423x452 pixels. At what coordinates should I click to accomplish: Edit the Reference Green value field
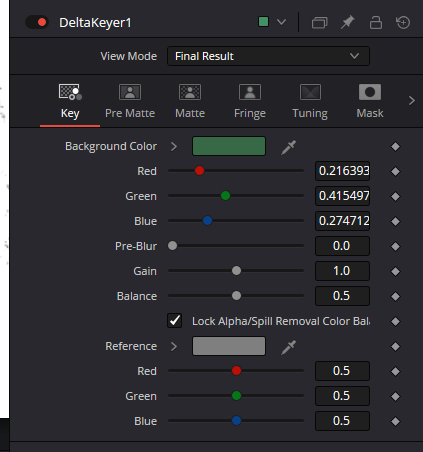click(342, 396)
